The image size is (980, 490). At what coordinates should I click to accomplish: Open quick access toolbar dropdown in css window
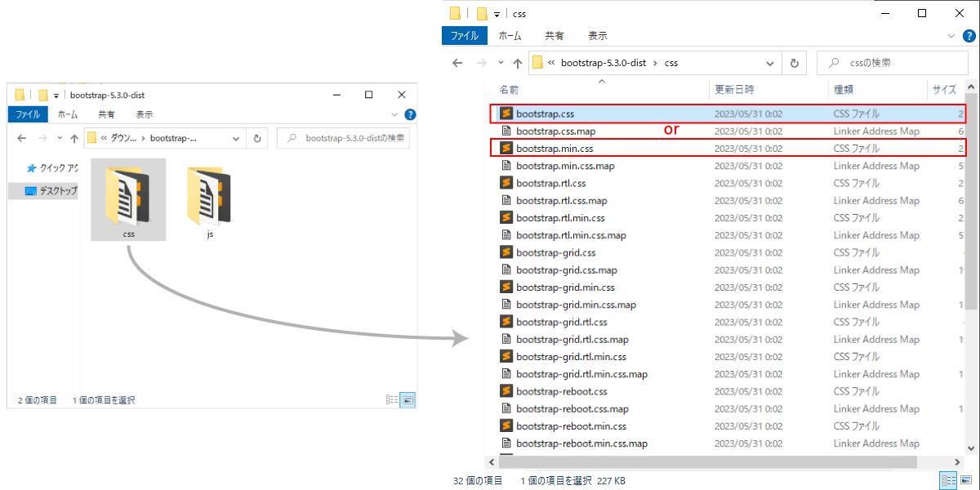click(x=497, y=14)
